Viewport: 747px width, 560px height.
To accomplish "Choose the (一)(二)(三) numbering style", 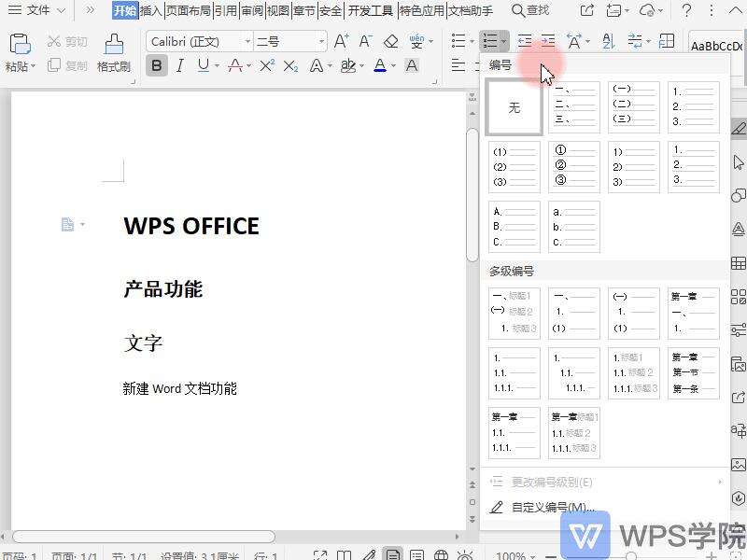I will point(634,107).
